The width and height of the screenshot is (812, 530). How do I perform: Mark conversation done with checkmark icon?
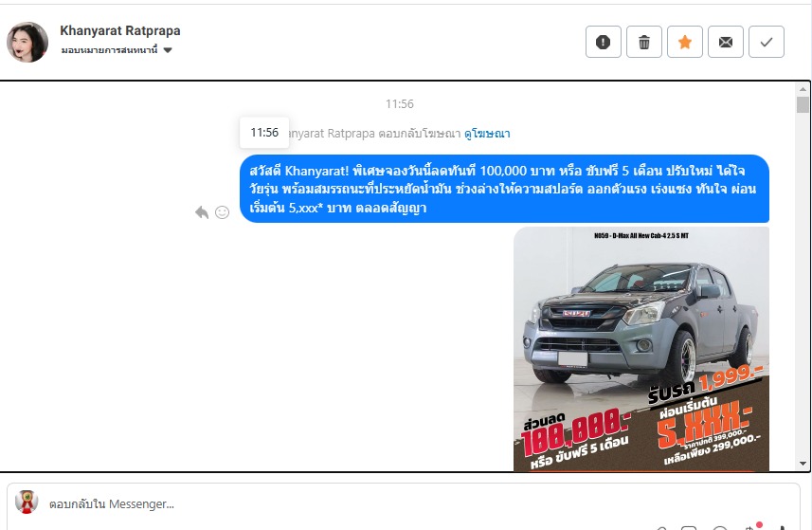click(767, 42)
